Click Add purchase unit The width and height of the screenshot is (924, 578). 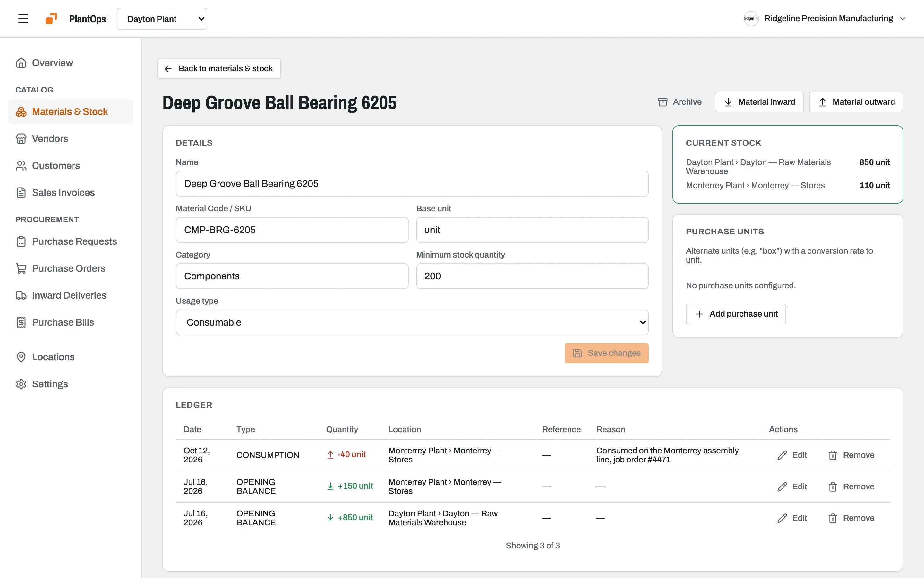click(x=736, y=314)
